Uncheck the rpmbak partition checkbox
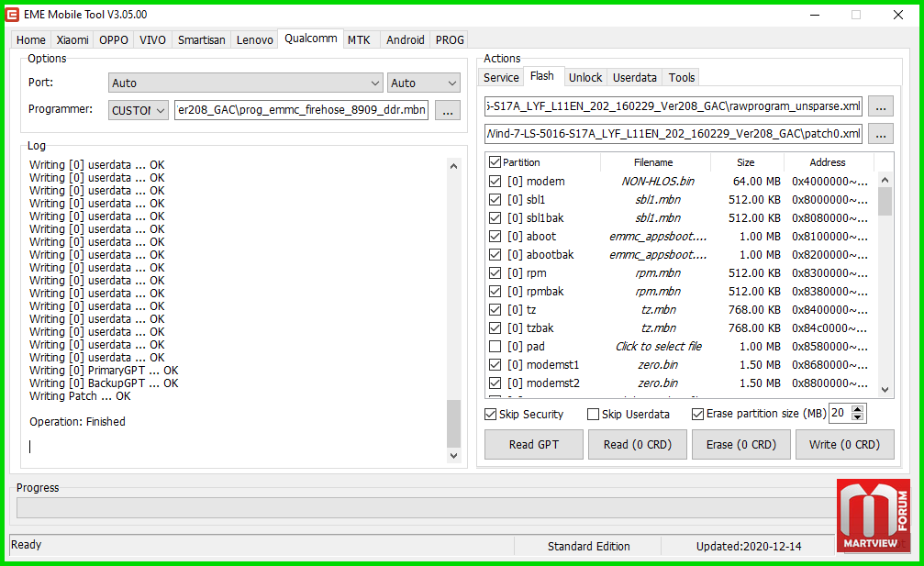The image size is (924, 566). [495, 292]
